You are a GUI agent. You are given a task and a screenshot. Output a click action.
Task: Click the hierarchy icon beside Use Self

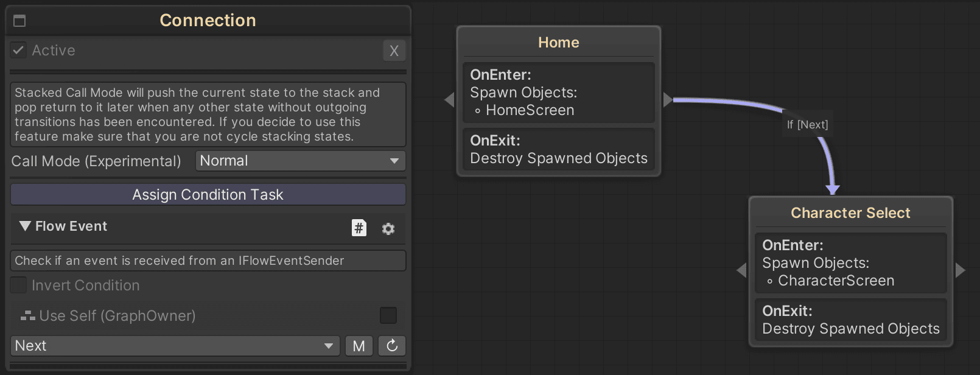tap(27, 315)
